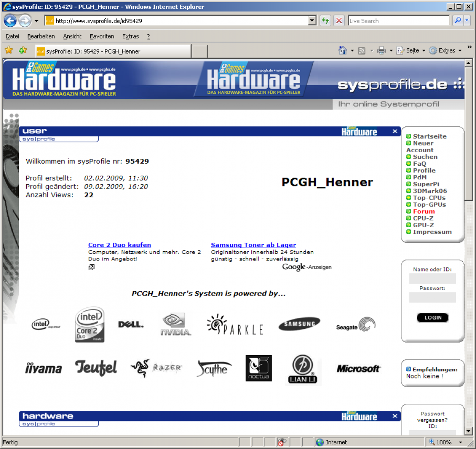Image resolution: width=476 pixels, height=449 pixels.
Task: Click the Noctua logo
Action: 259,368
